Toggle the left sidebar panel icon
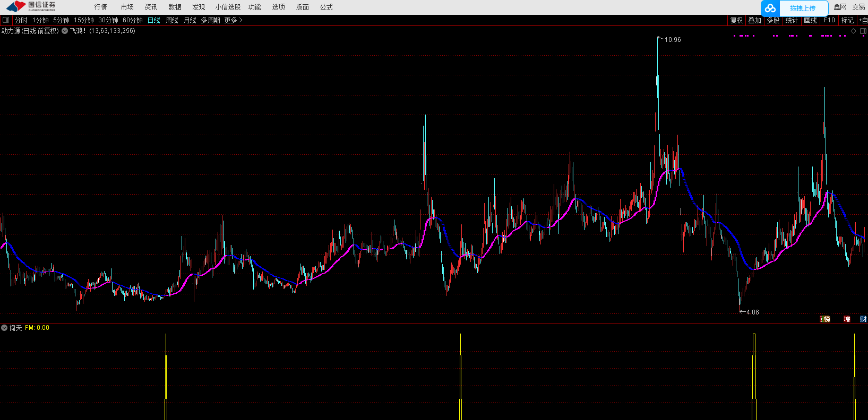This screenshot has width=868, height=420. tap(6, 20)
